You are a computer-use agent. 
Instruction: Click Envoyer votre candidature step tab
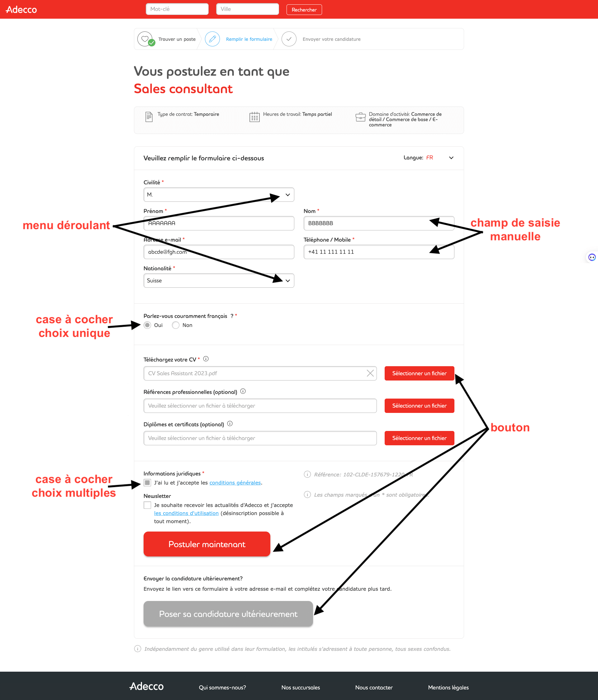point(331,39)
